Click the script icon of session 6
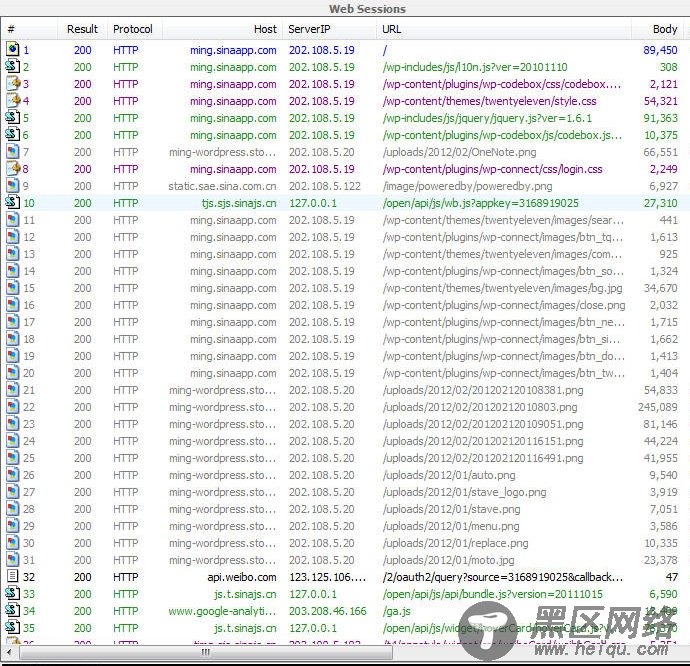 click(13, 135)
